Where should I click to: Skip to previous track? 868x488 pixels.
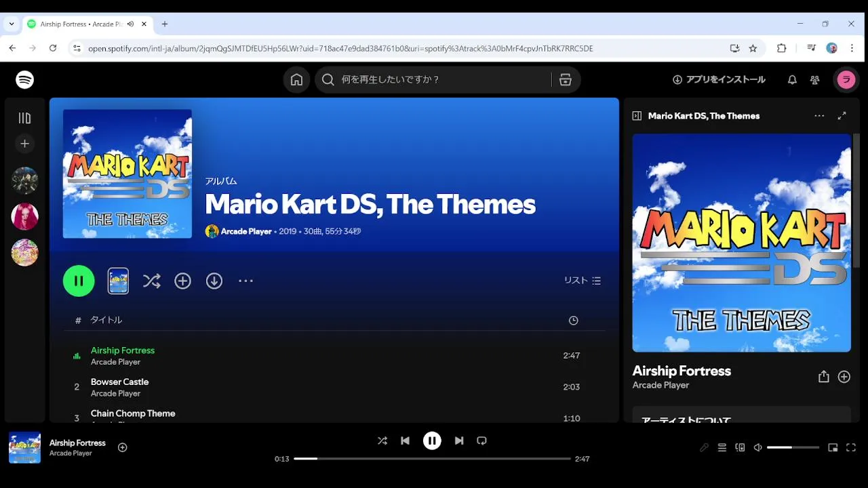click(405, 441)
